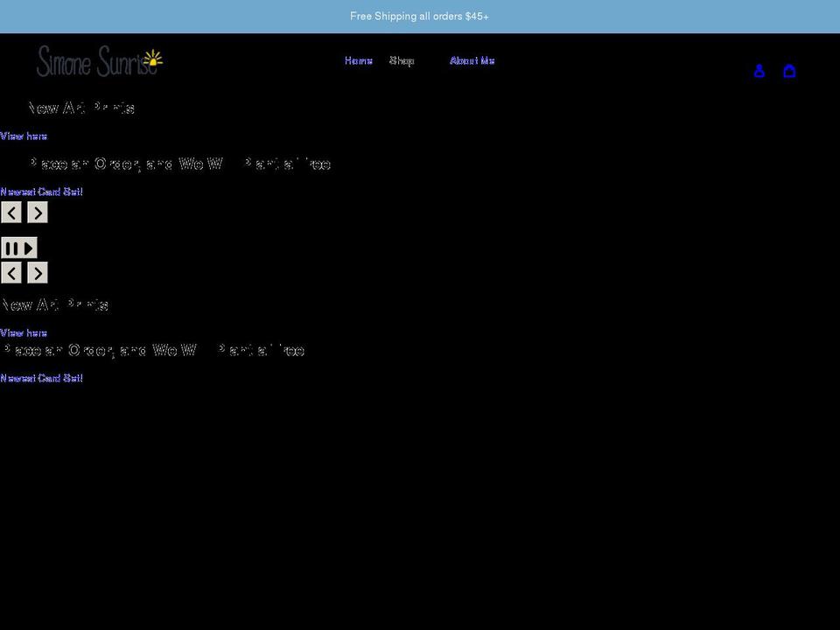Image resolution: width=840 pixels, height=630 pixels.
Task: Open the shopping cart icon
Action: click(x=789, y=70)
